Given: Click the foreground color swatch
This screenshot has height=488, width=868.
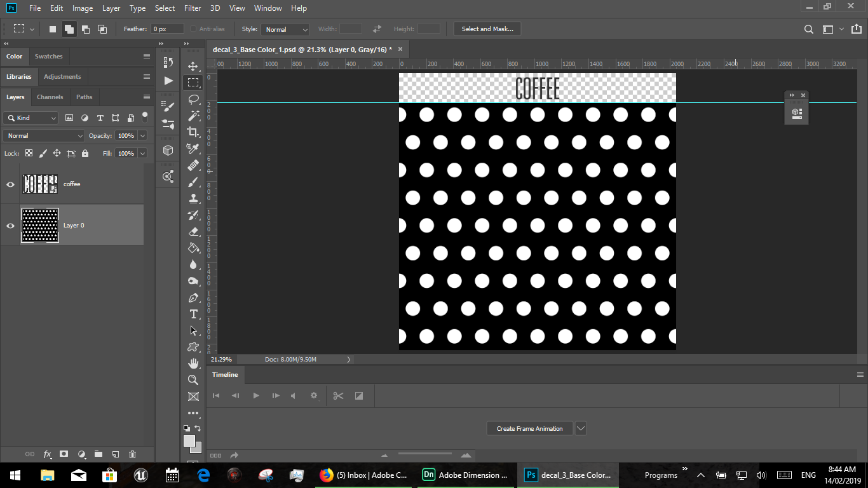Looking at the screenshot, I should point(189,441).
